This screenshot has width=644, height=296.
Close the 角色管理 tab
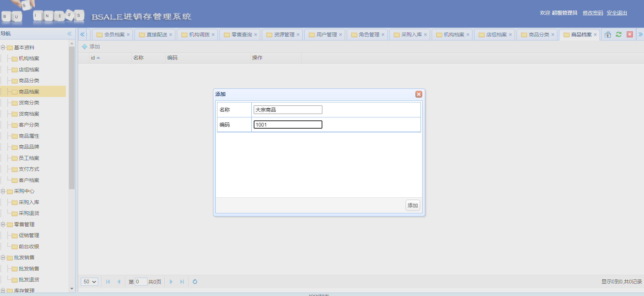point(383,35)
